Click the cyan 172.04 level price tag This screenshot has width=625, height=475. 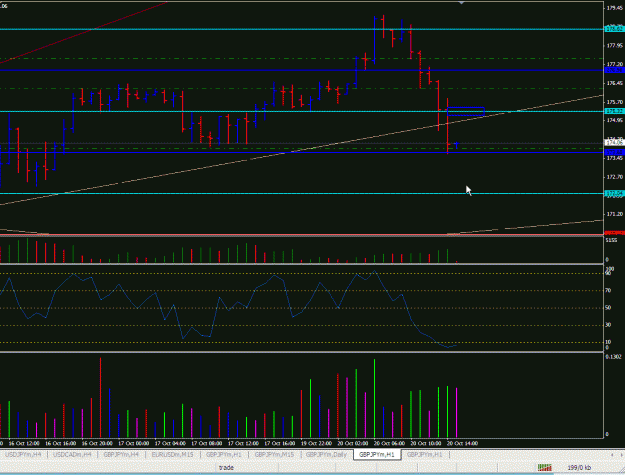[x=615, y=193]
